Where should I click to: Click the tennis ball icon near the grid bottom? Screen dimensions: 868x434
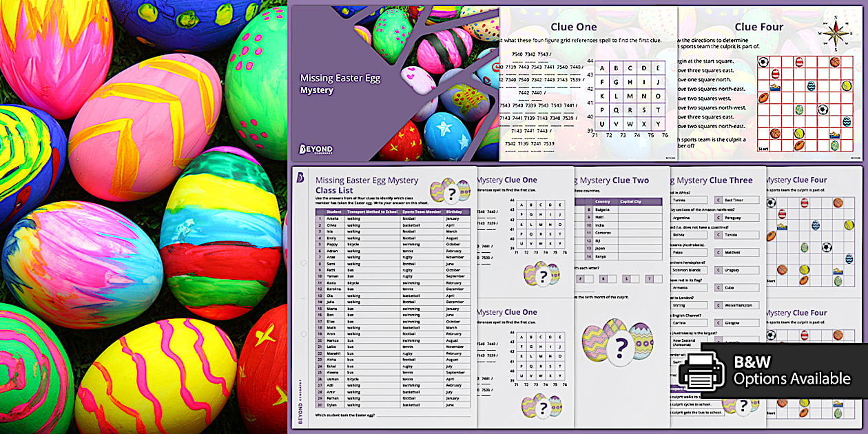(x=799, y=133)
